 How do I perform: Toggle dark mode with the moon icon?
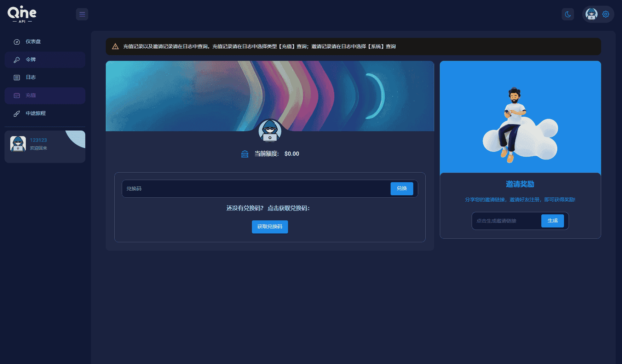[568, 14]
